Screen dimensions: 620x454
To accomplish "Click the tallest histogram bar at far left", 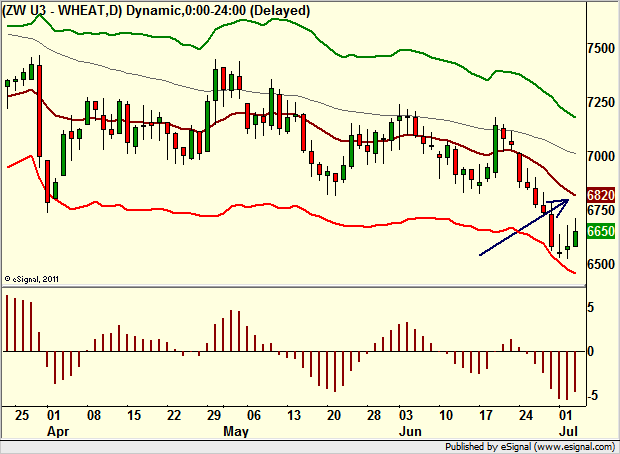I will tap(7, 323).
